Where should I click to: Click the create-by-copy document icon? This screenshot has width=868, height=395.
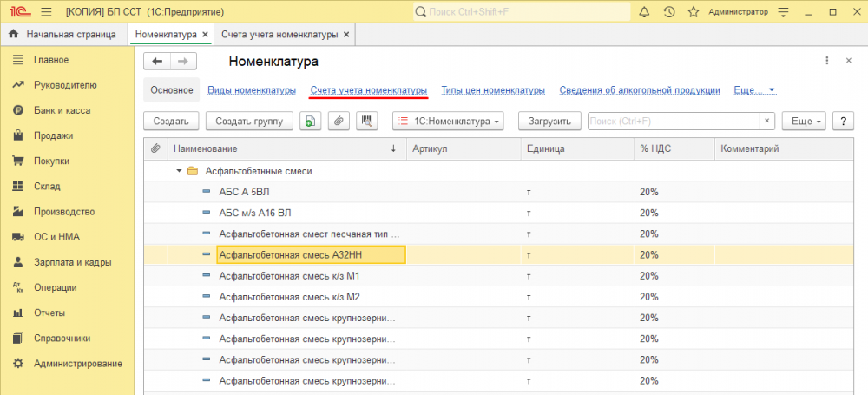click(x=311, y=122)
